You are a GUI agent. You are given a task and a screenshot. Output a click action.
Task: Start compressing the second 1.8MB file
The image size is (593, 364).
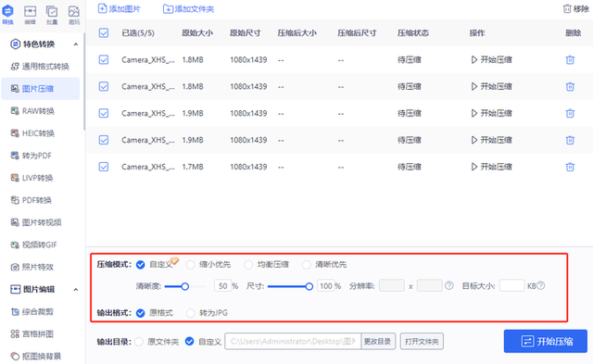(x=491, y=86)
